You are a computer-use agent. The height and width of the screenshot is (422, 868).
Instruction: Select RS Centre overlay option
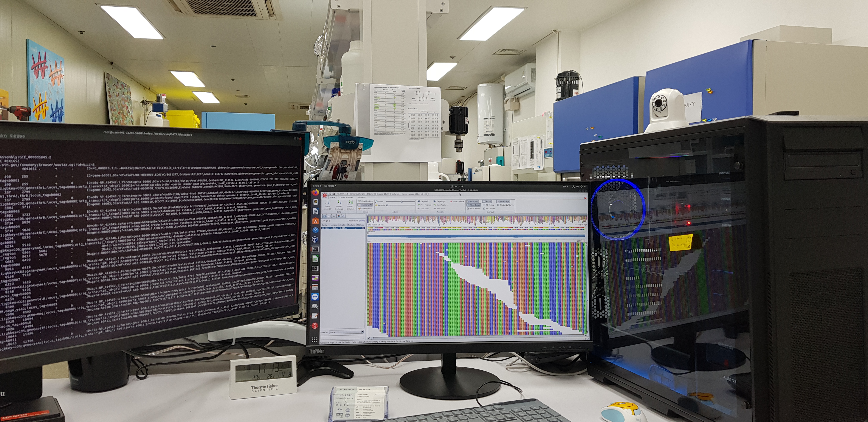pos(489,205)
